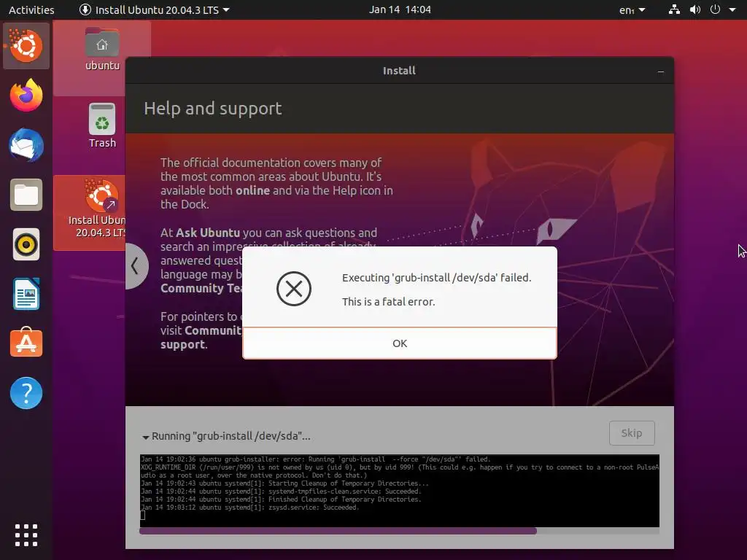Viewport: 747px width, 560px height.
Task: Click the Skip button in installer
Action: point(631,433)
